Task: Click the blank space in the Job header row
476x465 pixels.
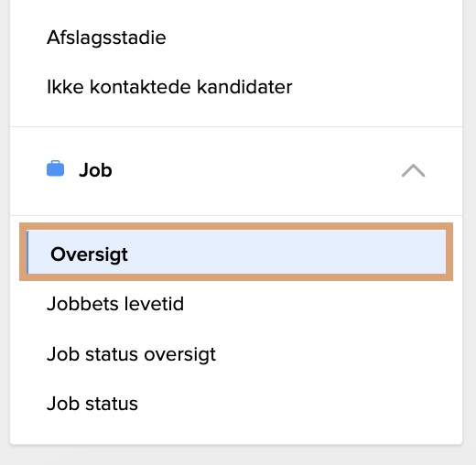Action: point(256,170)
